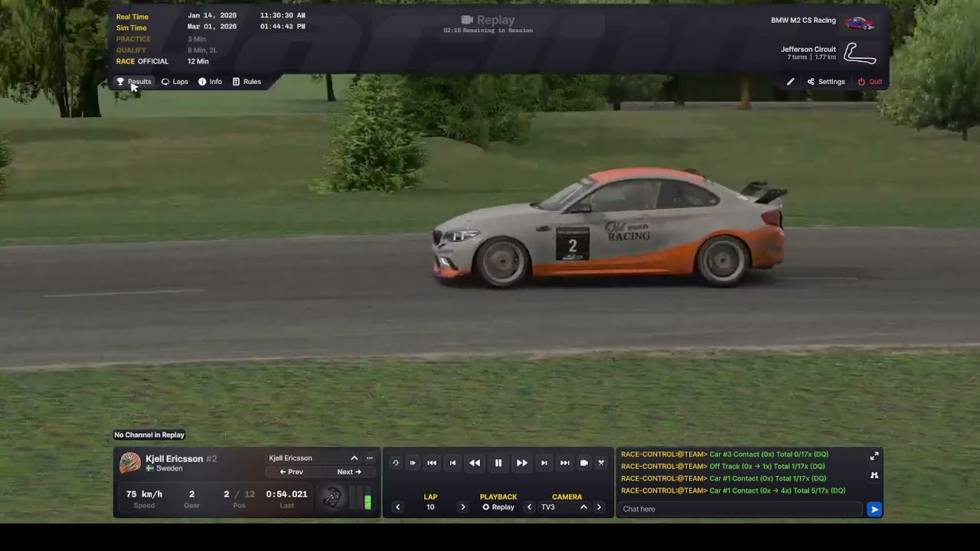Viewport: 980px width, 551px height.
Task: Click the slow-motion play icon
Action: [x=413, y=463]
